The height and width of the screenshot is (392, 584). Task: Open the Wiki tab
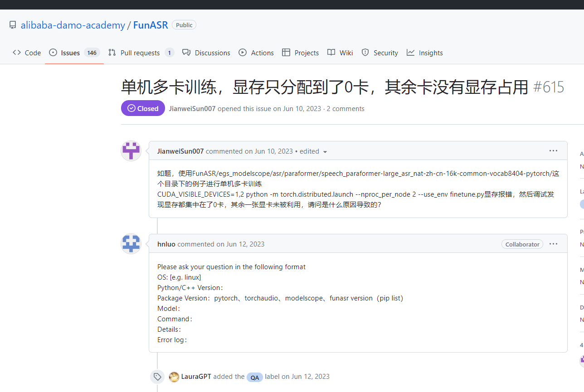[340, 53]
